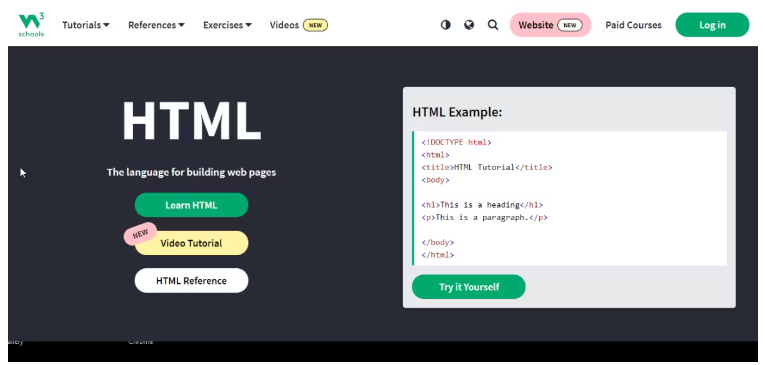Screen dimensions: 765x365
Task: Click the Learn HTML button
Action: 191,205
